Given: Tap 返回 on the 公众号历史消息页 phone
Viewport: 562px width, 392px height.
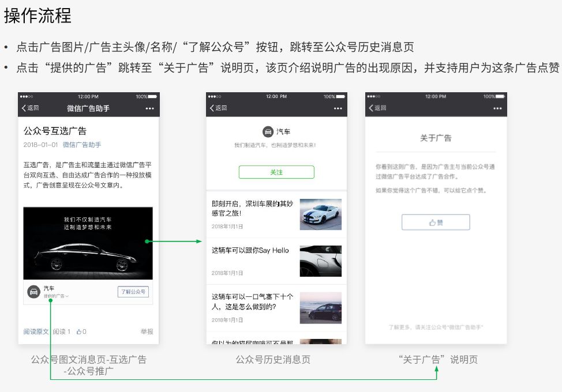Looking at the screenshot, I should tap(218, 108).
